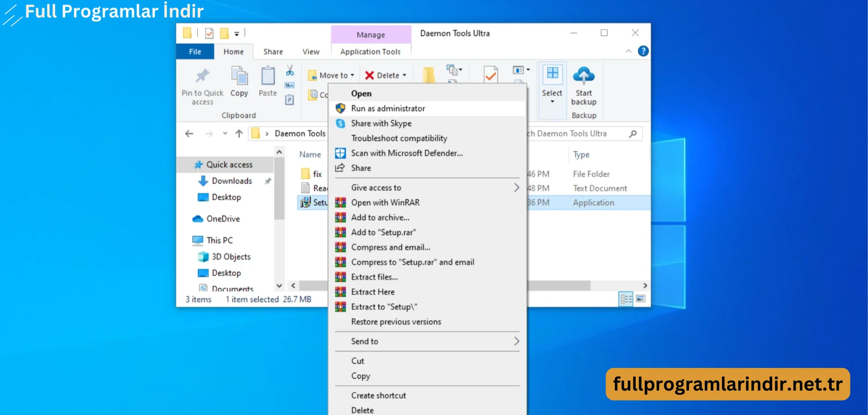Switch to large thumbnails view icon
Screen dimensions: 868x415
pyautogui.click(x=641, y=299)
